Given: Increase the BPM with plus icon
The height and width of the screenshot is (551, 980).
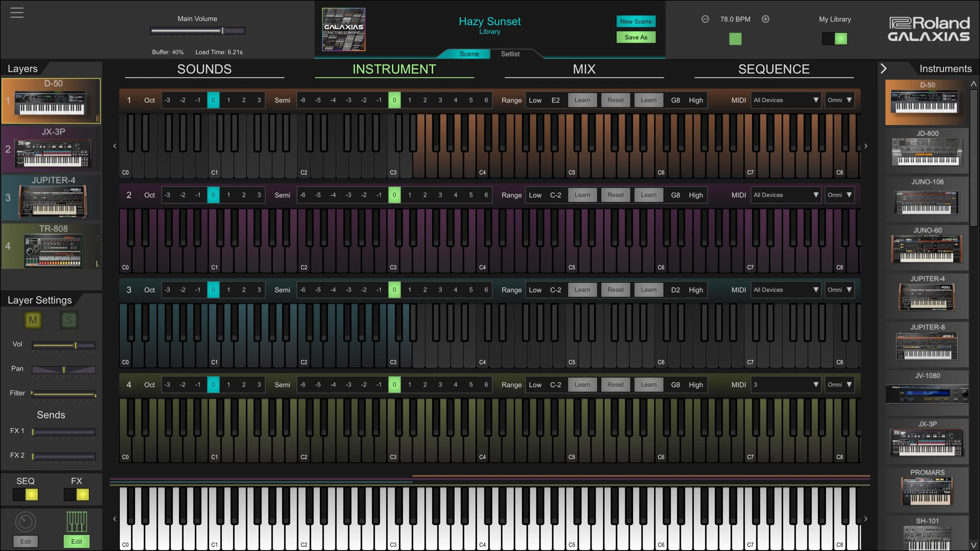Looking at the screenshot, I should tap(766, 19).
